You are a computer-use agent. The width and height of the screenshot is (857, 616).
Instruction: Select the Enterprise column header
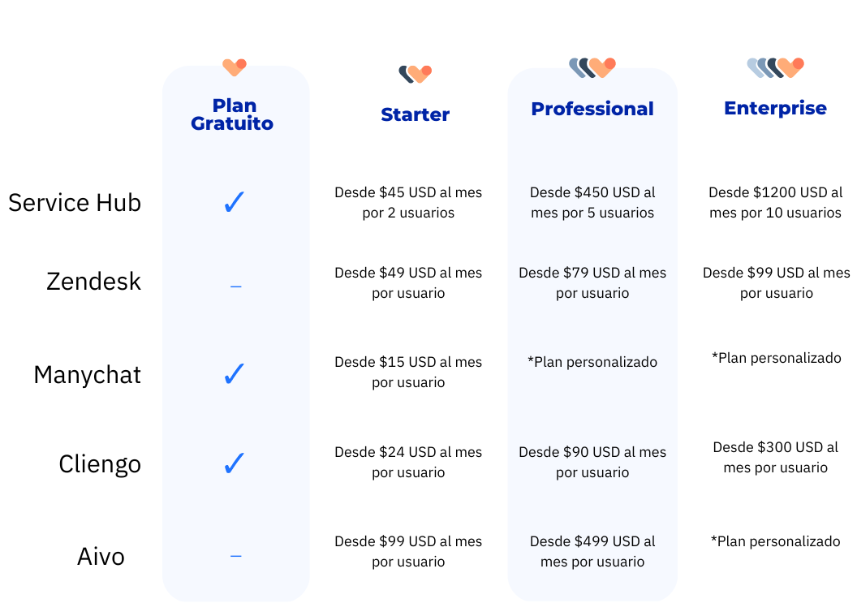pyautogui.click(x=776, y=108)
